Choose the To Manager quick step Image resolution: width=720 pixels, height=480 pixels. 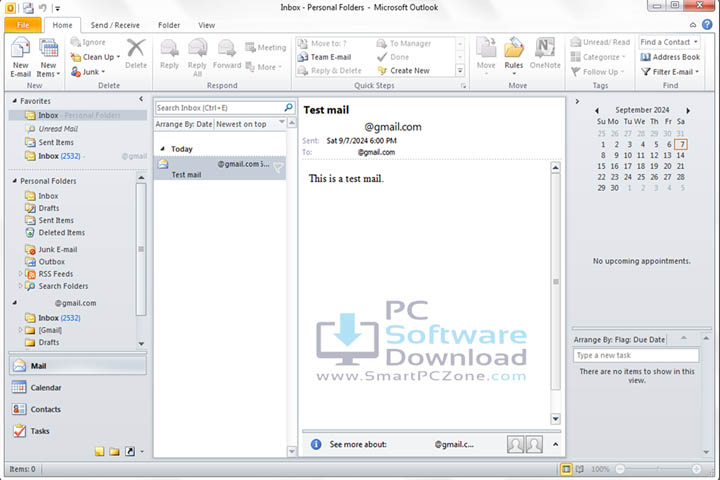click(404, 43)
